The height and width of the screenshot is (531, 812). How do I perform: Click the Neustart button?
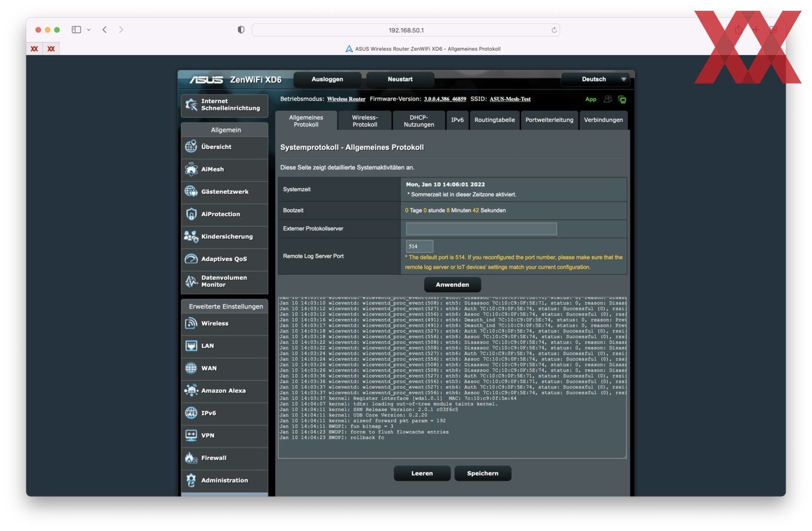(400, 79)
